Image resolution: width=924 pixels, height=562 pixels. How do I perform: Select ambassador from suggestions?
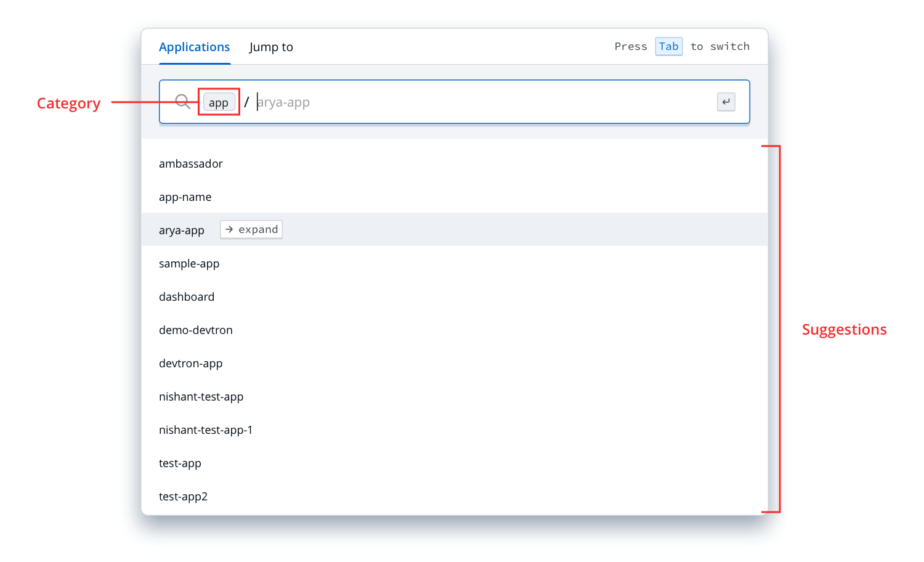click(191, 164)
